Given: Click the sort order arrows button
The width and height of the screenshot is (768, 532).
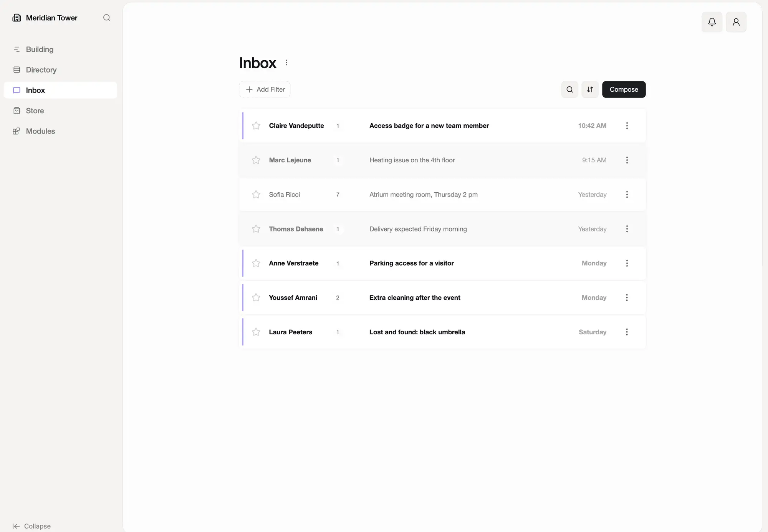Looking at the screenshot, I should click(x=590, y=89).
